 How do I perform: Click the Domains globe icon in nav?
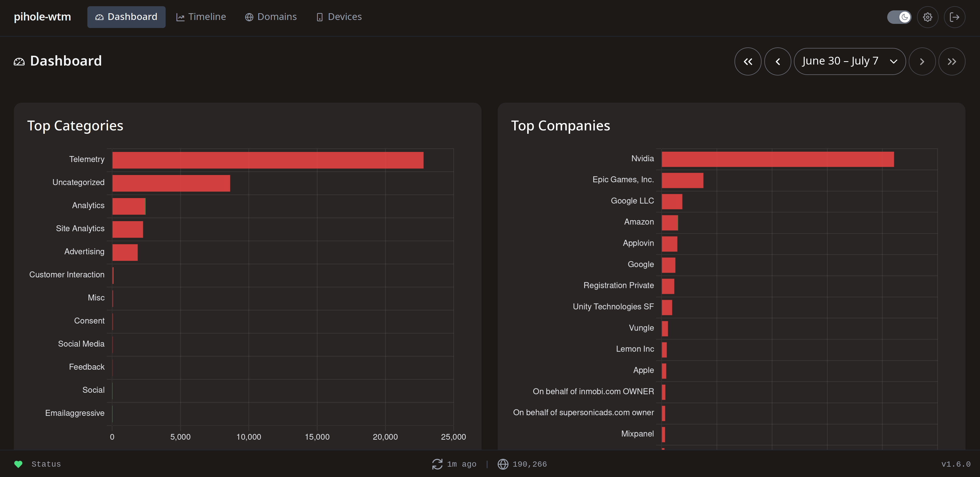coord(249,17)
